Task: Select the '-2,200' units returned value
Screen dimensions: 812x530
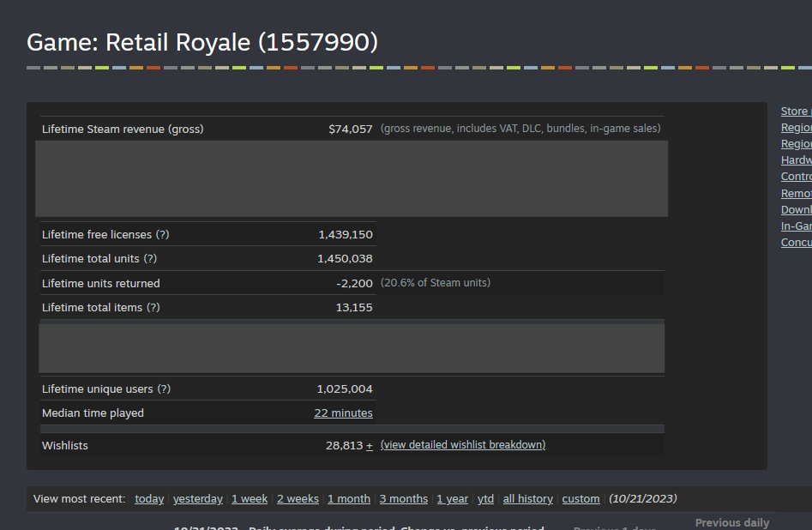Action: [x=354, y=283]
